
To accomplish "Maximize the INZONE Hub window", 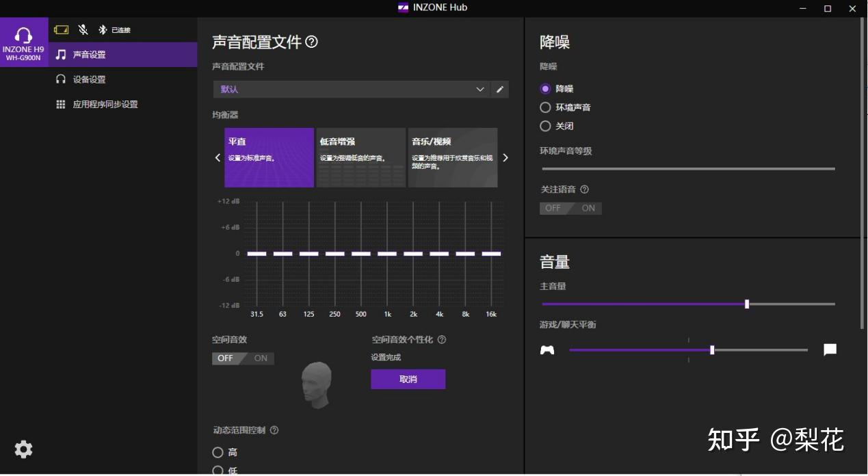I will tap(828, 8).
